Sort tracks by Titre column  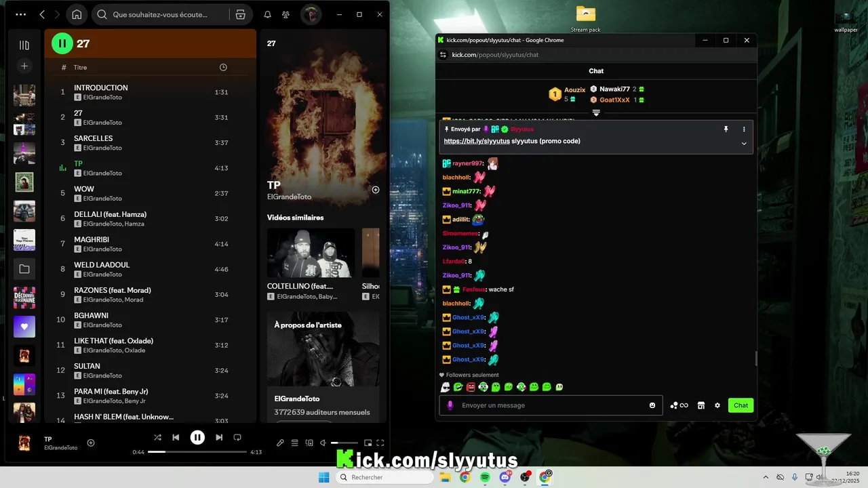[81, 67]
